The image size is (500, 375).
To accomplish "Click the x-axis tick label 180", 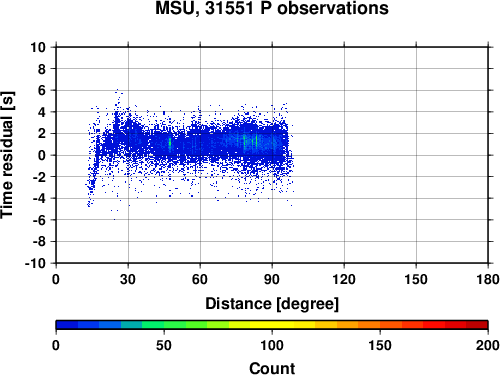I will (x=488, y=279).
